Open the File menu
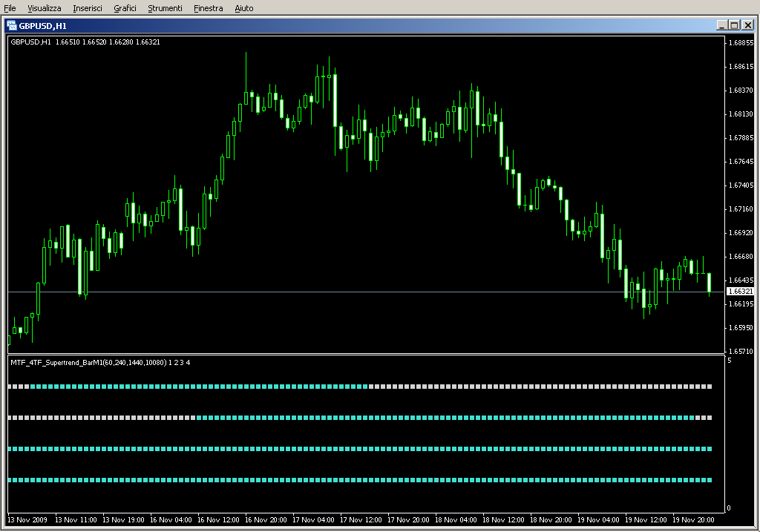Viewport: 760px width, 532px height. (10, 8)
